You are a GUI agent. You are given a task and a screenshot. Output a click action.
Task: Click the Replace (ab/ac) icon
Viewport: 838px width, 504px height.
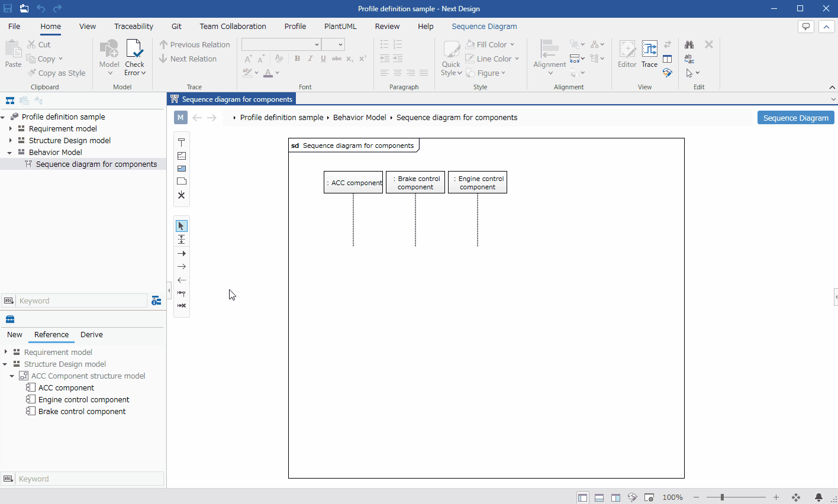click(689, 59)
